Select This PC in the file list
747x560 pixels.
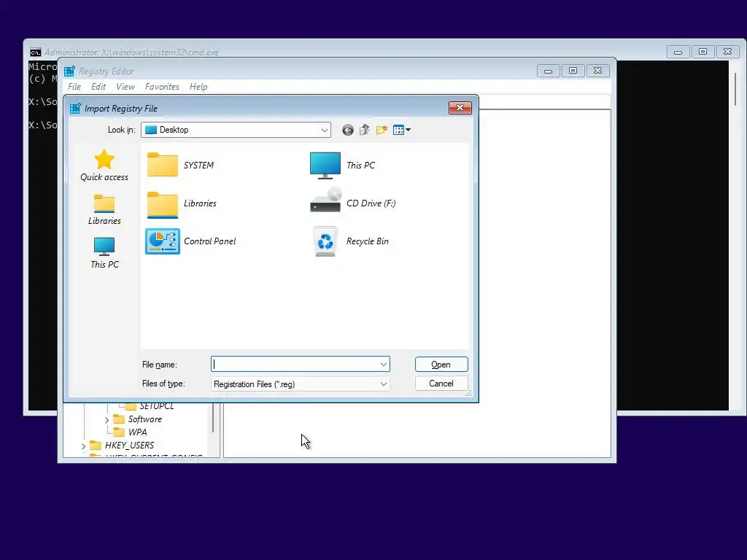coord(342,165)
